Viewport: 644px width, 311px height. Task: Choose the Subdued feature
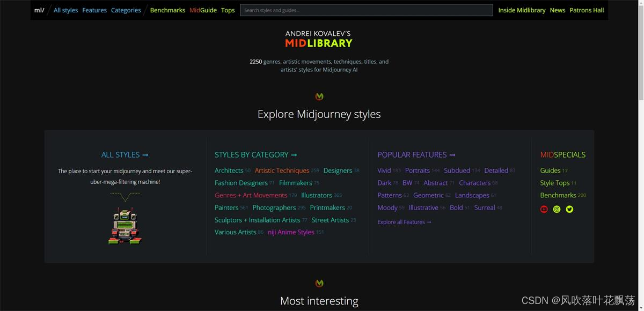457,171
